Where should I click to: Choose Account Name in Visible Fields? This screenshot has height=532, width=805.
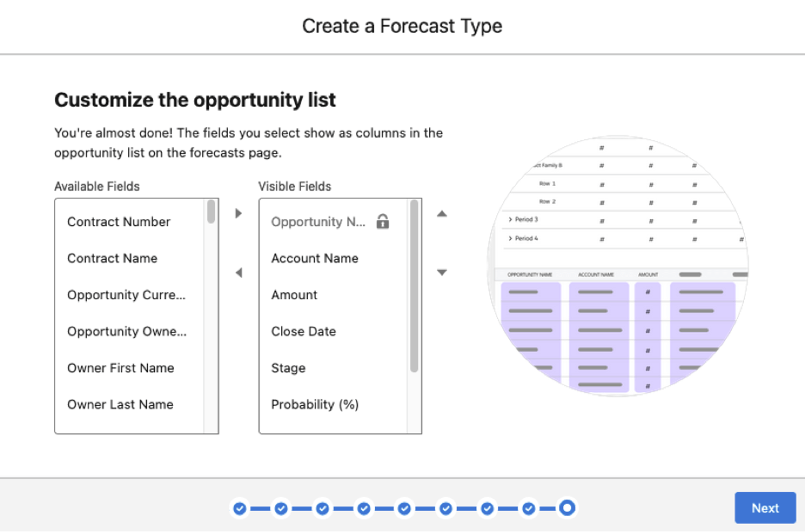314,259
